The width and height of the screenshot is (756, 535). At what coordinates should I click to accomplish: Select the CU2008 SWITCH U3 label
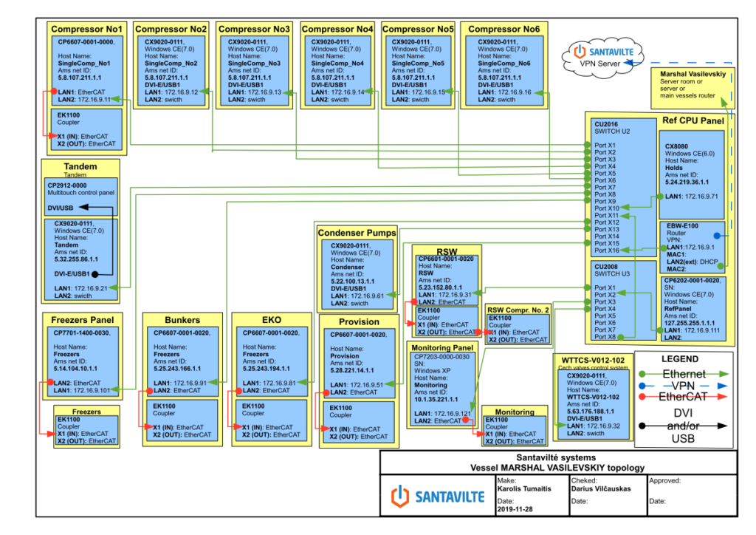click(612, 270)
